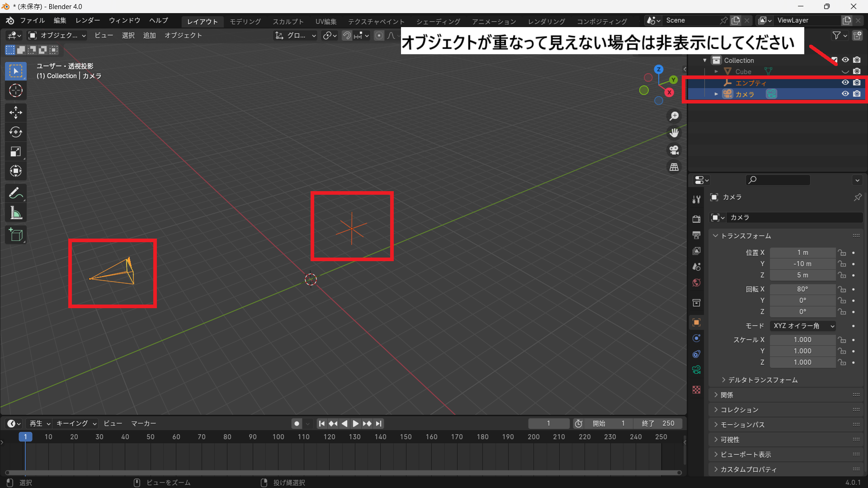Screen dimensions: 868x488
Task: Hide the エンプティ object with eye icon
Action: pyautogui.click(x=845, y=83)
